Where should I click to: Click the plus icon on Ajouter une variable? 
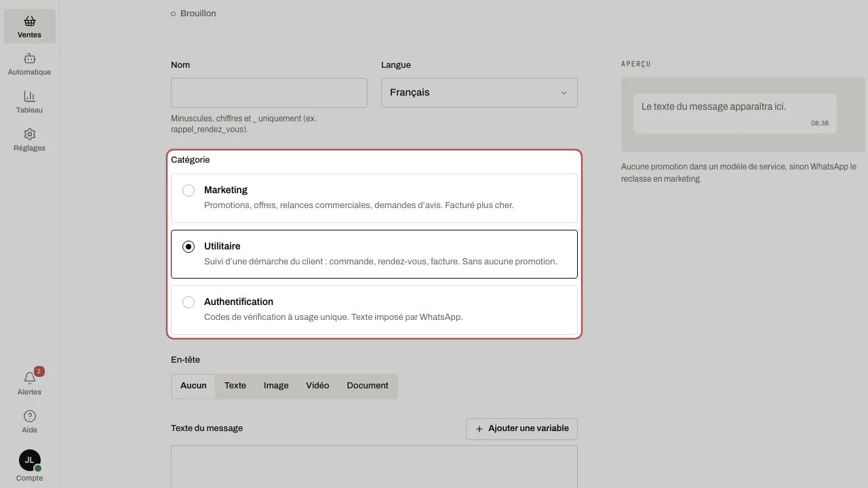pyautogui.click(x=479, y=429)
